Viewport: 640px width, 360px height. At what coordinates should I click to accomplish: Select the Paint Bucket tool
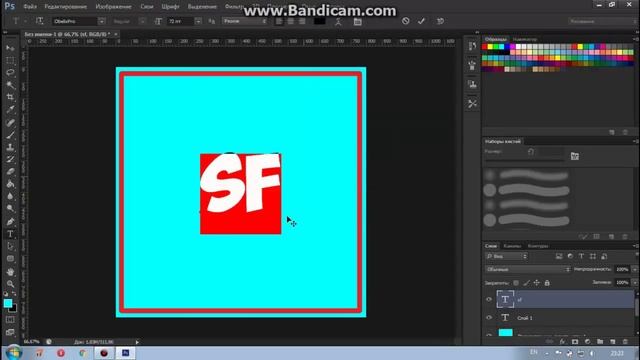point(10,184)
